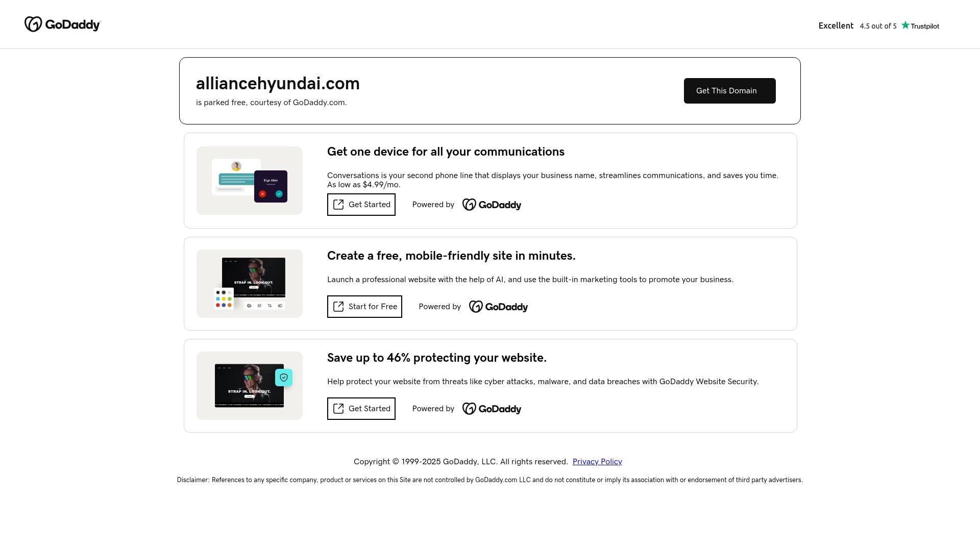The height and width of the screenshot is (551, 980).
Task: Click GoDaddy logo beside communications Get Started
Action: pos(492,205)
